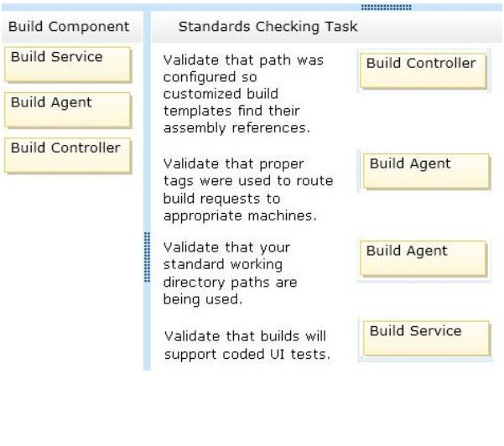Image resolution: width=504 pixels, height=446 pixels.
Task: Click 'appropriate machines' text in second task
Action: point(240,216)
